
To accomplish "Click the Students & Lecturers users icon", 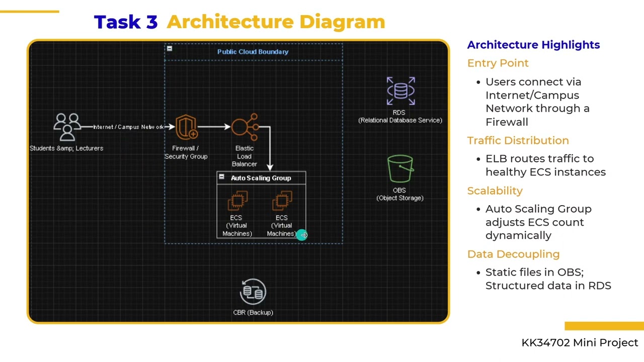I will click(67, 127).
